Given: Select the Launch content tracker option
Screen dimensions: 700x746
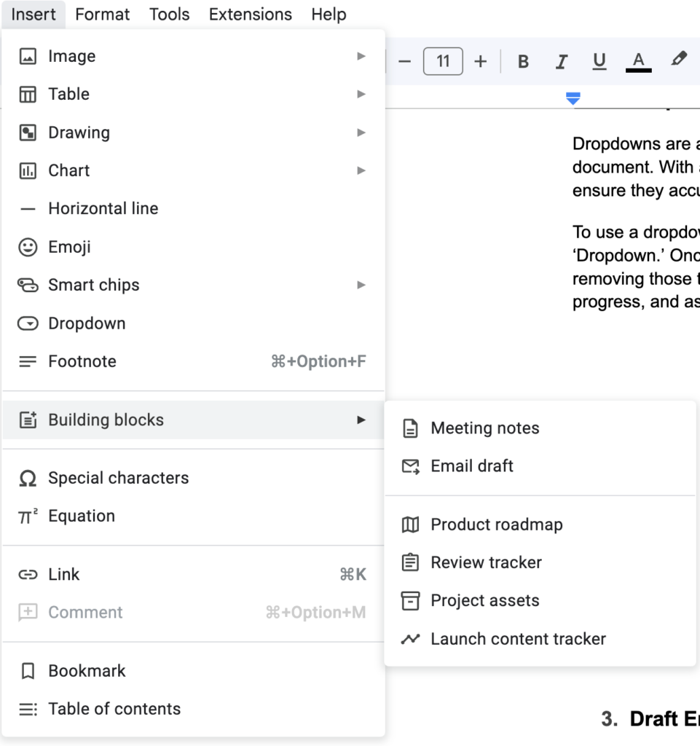Looking at the screenshot, I should click(x=518, y=639).
